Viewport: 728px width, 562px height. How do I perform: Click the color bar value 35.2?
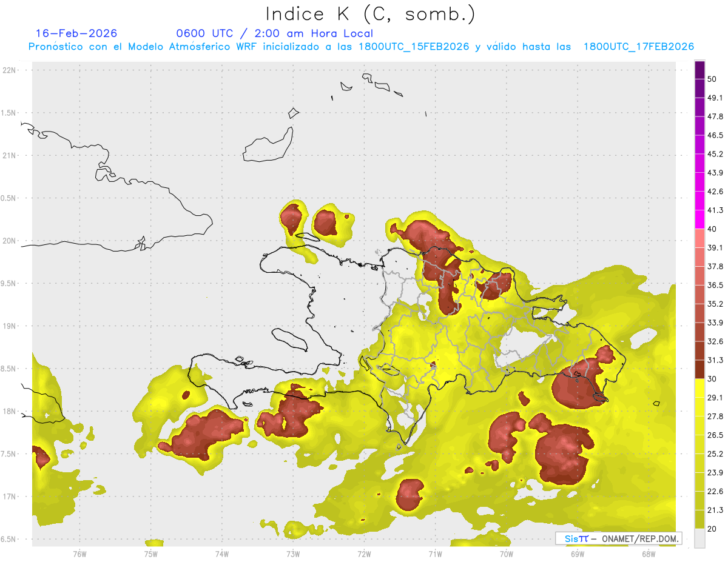click(715, 304)
